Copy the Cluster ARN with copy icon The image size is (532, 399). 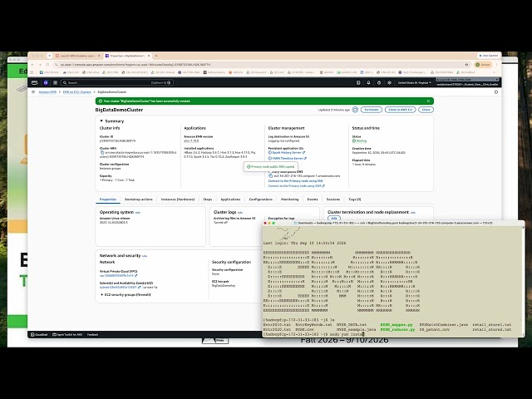pos(102,153)
